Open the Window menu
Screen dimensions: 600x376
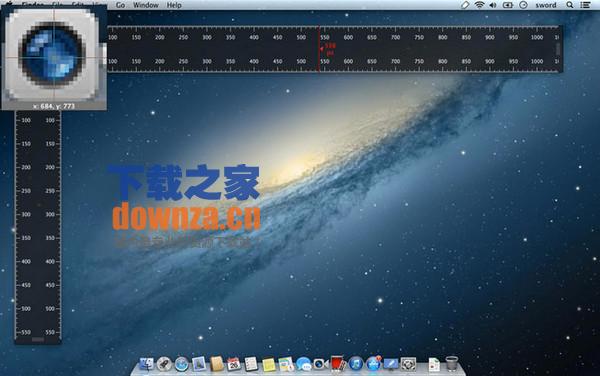[x=146, y=5]
